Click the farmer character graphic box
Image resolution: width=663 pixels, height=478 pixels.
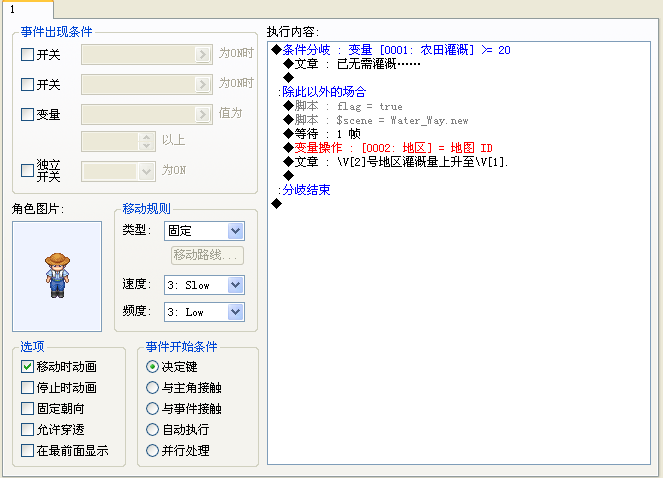point(57,276)
